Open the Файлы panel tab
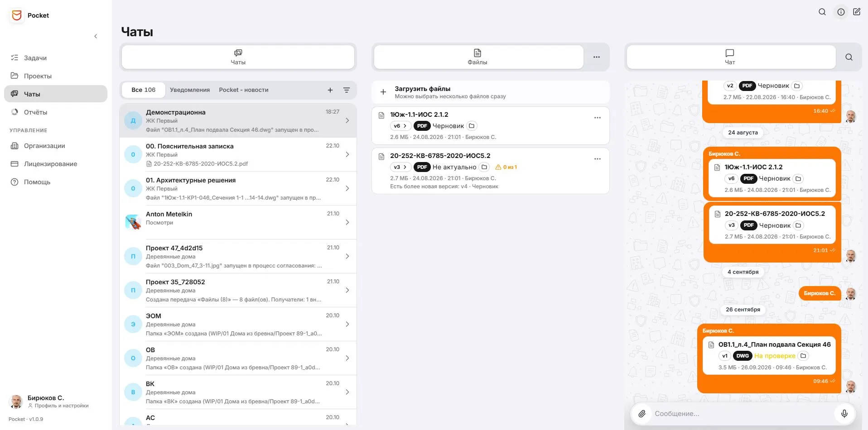 [x=478, y=57]
